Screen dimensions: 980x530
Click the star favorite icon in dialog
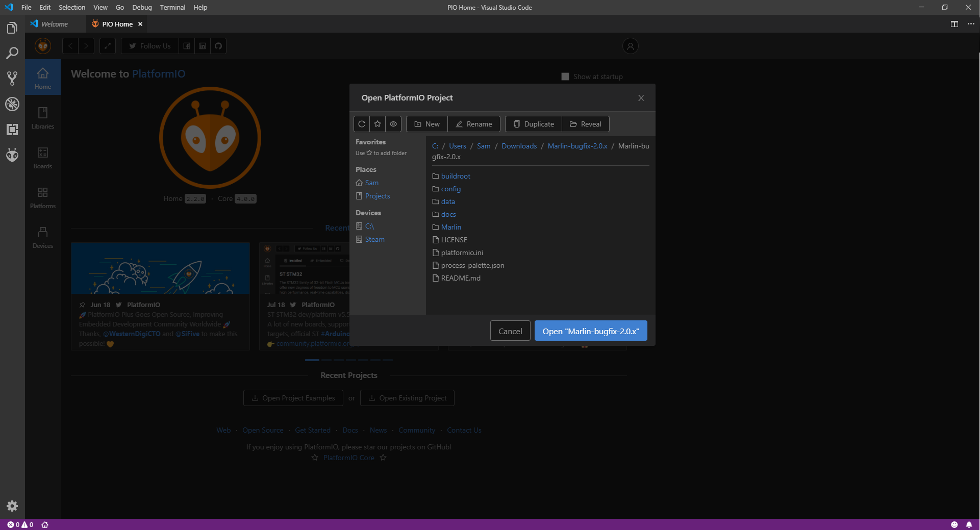[378, 124]
